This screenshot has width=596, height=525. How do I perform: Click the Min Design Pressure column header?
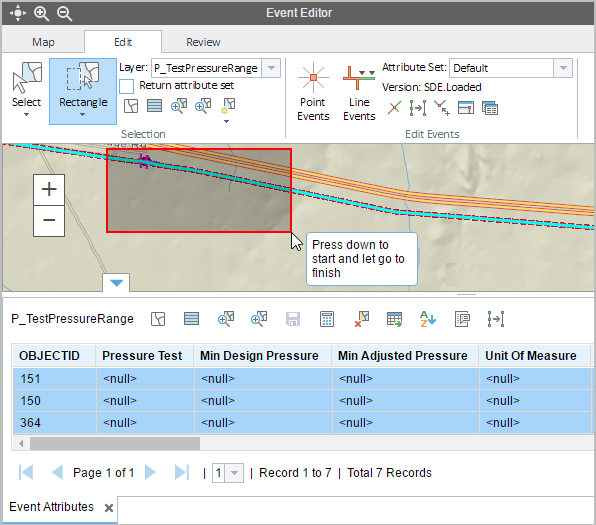tap(263, 356)
